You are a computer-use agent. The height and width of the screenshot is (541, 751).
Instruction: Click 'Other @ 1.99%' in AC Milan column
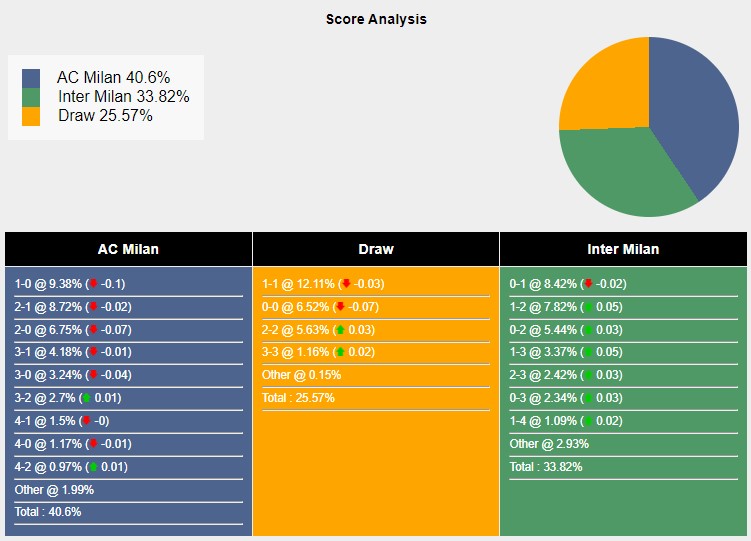tap(54, 490)
